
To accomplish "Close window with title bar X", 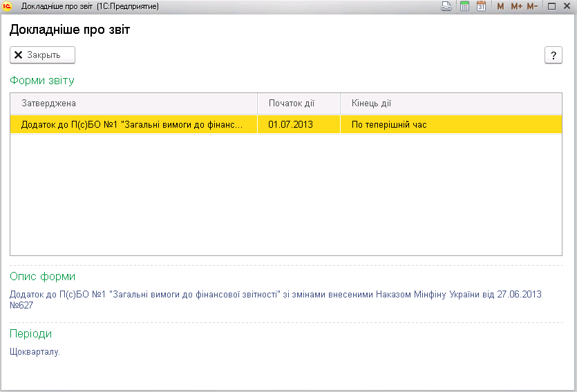I will 567,6.
